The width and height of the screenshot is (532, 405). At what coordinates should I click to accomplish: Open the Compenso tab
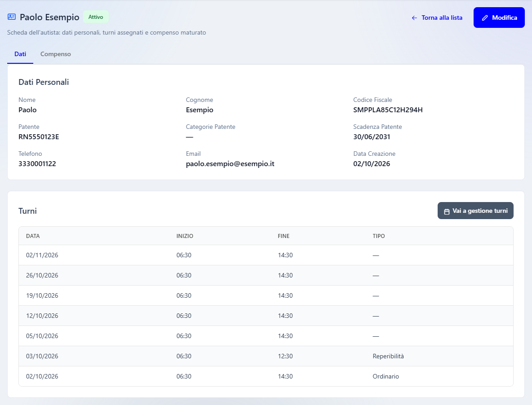click(x=56, y=54)
